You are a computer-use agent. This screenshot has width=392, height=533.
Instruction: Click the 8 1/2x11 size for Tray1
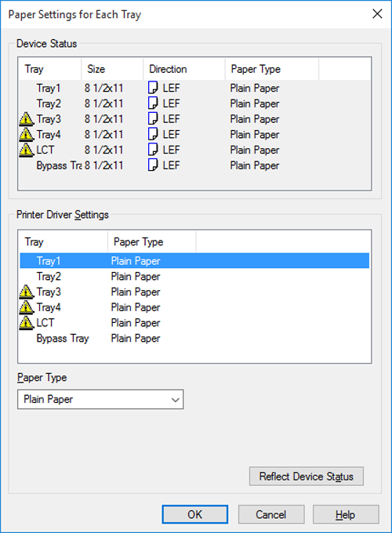[x=103, y=88]
